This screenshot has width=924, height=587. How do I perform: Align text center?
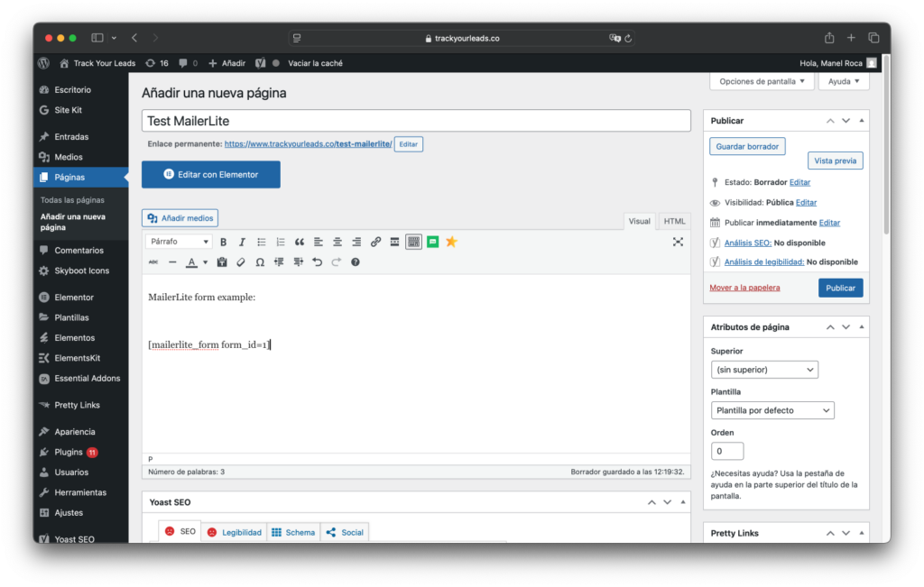(337, 242)
